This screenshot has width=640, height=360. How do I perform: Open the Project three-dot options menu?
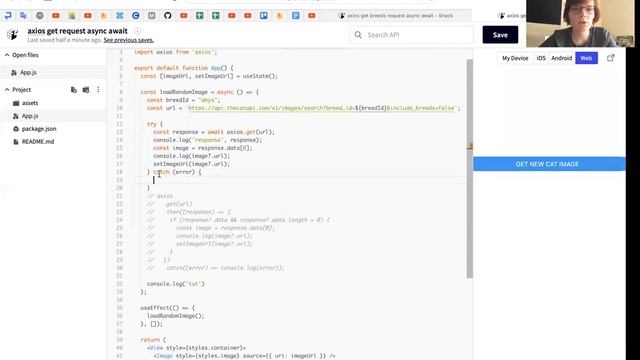tap(98, 89)
